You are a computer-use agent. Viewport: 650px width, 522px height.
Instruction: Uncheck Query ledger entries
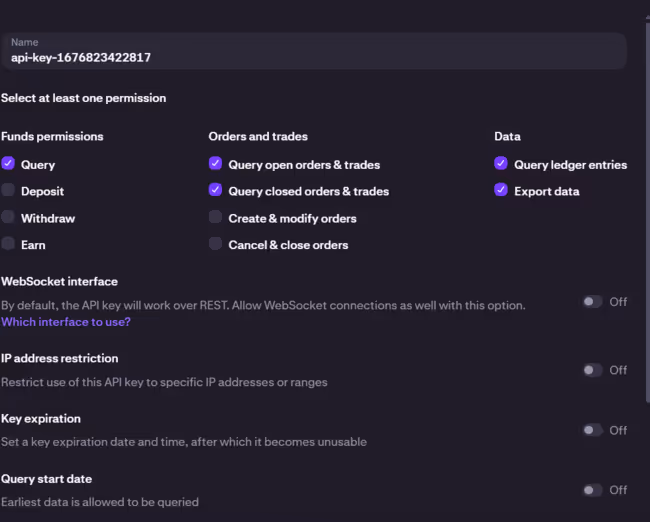coord(501,164)
